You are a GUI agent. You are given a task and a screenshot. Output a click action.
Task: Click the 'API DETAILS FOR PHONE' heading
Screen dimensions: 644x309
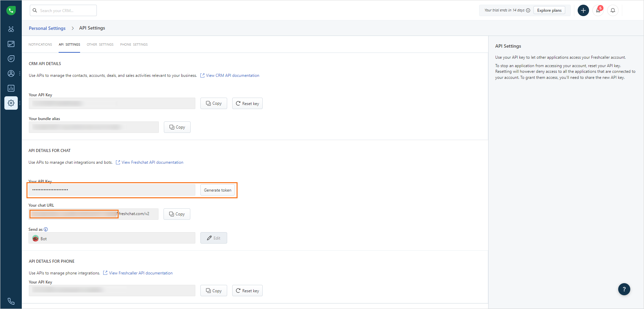pos(52,261)
